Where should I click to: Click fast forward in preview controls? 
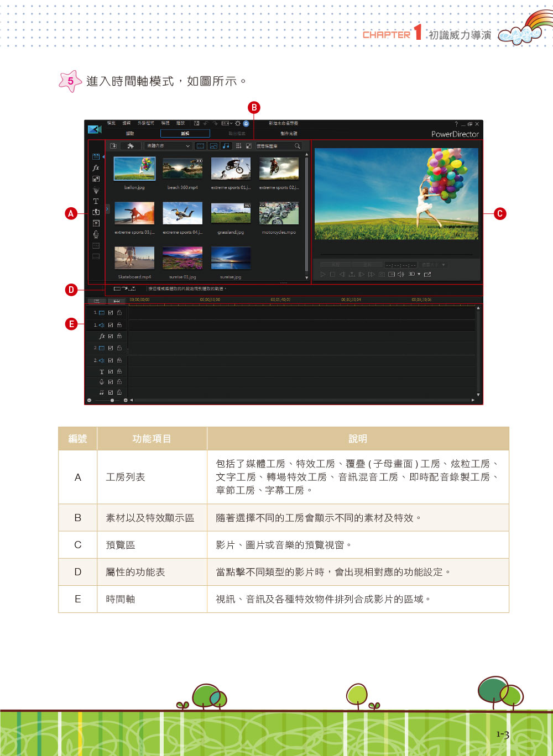pos(371,274)
